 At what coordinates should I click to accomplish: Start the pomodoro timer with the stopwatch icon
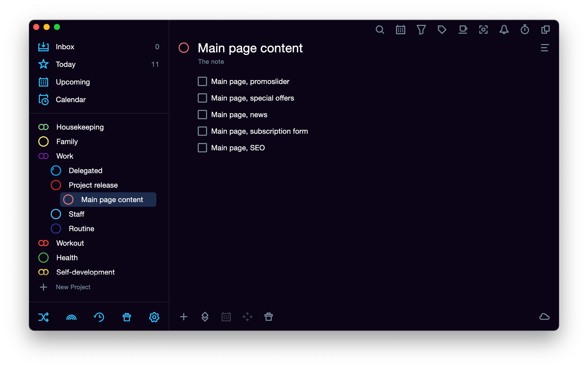(525, 30)
